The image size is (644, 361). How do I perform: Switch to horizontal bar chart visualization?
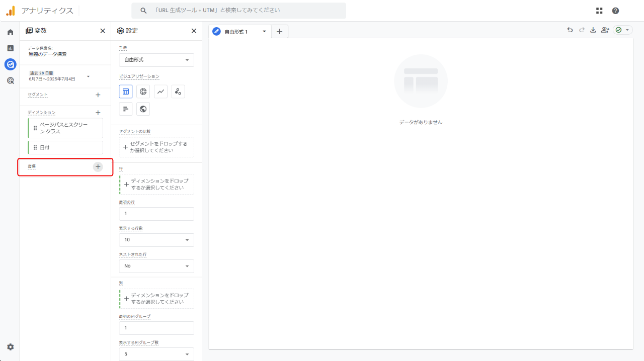[x=126, y=109]
